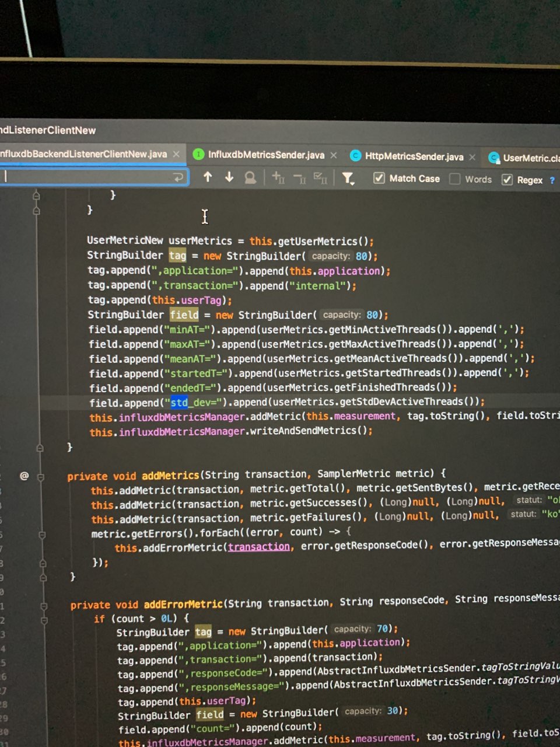Click fold end marker after writeAndSendMetrics block
Image resolution: width=560 pixels, height=747 pixels.
coord(40,448)
